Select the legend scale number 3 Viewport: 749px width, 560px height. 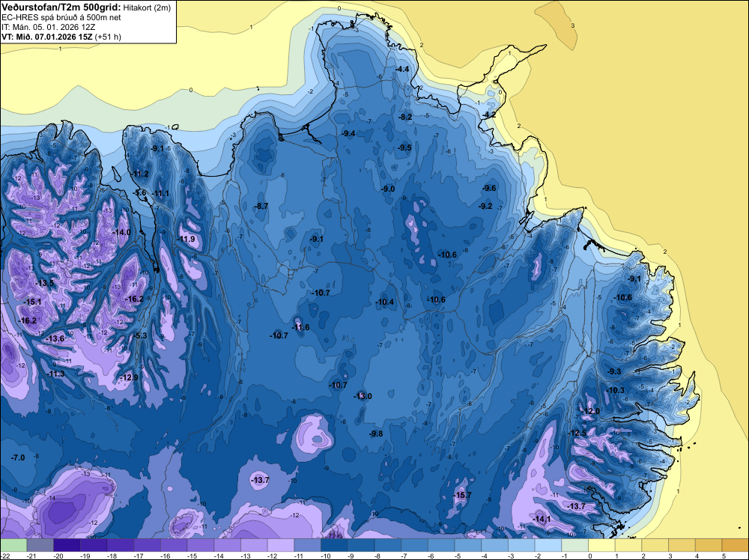coord(670,556)
